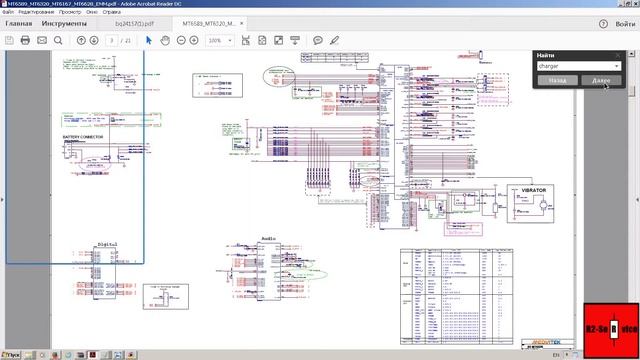The width and height of the screenshot is (640, 360).
Task: Open text search with the magnifier icon
Action: [58, 40]
